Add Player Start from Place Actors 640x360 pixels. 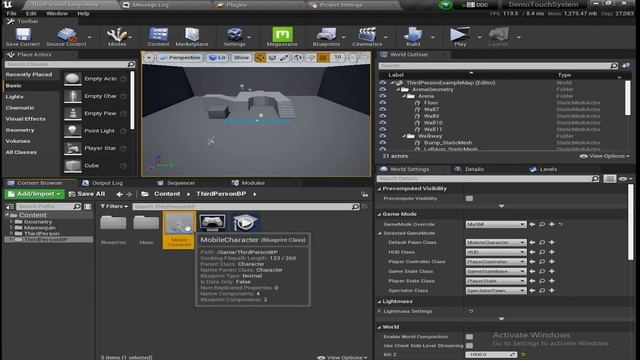tap(95, 149)
